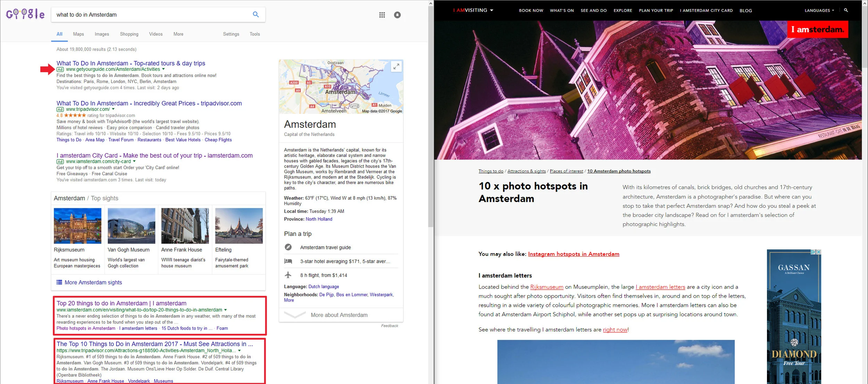868x384 pixels.
Task: Open the More search tab menu
Action: click(x=178, y=34)
